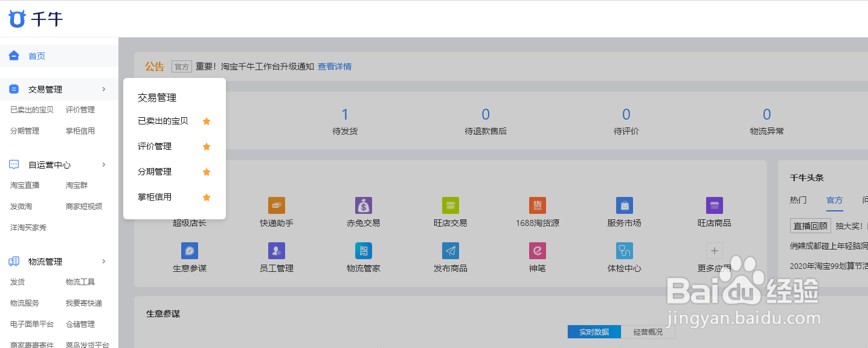
Task: Open the 员工管理 app icon
Action: (277, 251)
